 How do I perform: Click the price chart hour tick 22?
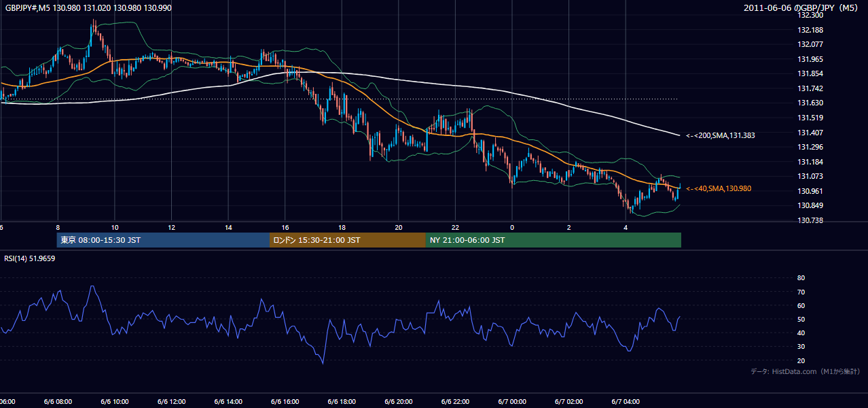coord(455,227)
